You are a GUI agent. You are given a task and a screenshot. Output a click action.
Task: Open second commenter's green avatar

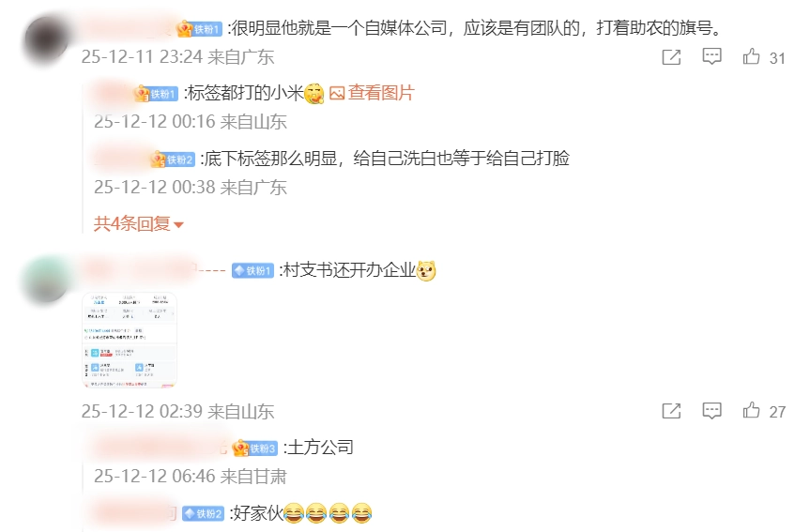pos(47,279)
